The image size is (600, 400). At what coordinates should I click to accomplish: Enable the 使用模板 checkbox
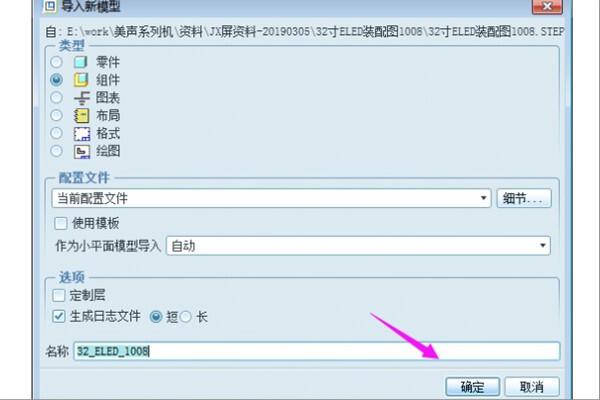click(x=61, y=223)
